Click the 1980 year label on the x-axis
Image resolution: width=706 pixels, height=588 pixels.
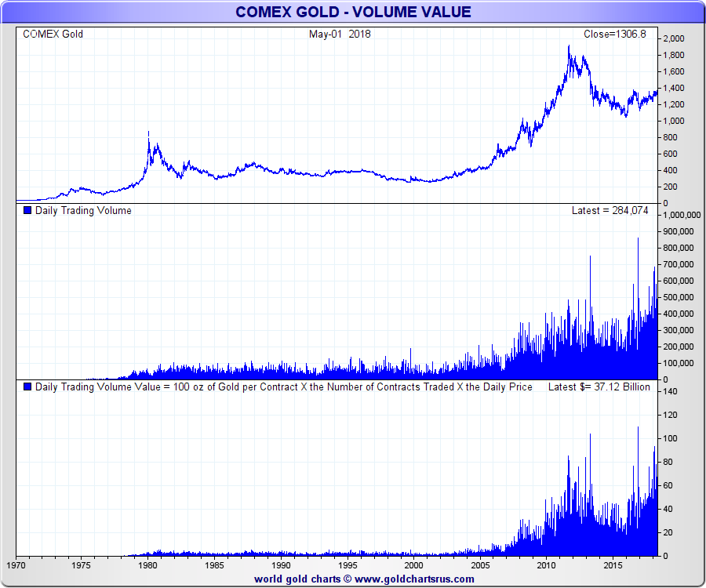147,565
